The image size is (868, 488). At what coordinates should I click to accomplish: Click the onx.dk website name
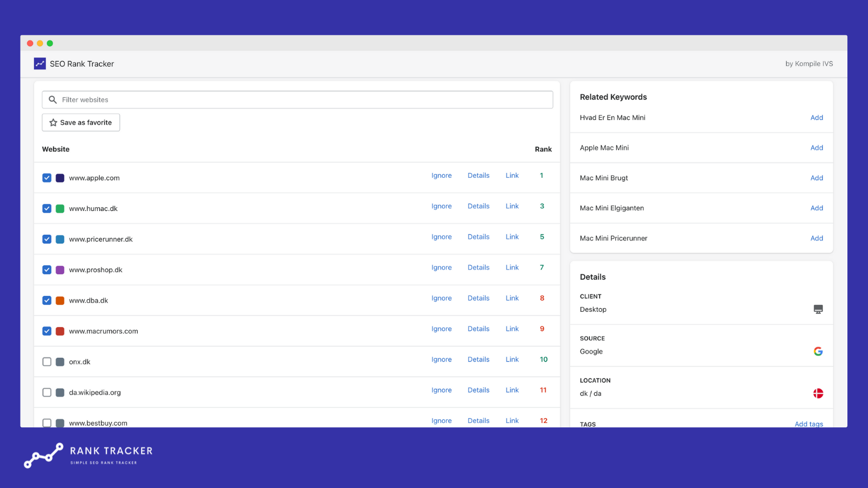tap(80, 362)
